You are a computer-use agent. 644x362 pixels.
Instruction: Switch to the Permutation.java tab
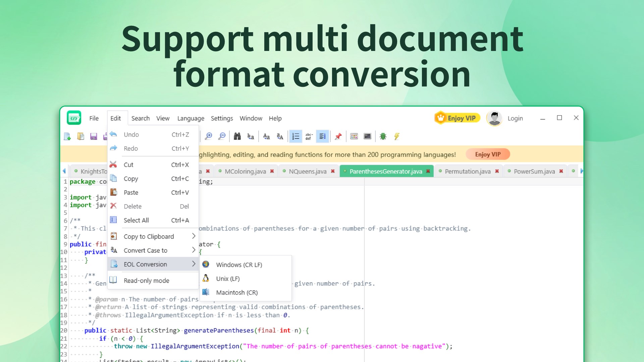coord(467,171)
